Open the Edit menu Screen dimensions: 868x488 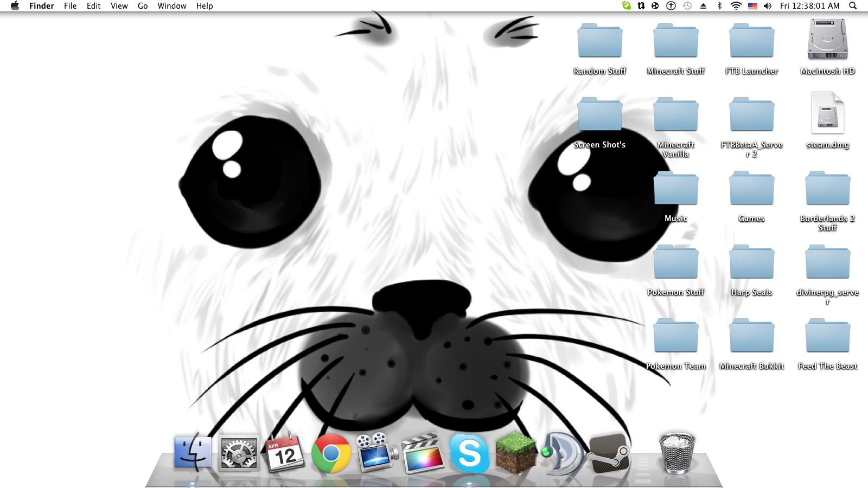[x=94, y=6]
